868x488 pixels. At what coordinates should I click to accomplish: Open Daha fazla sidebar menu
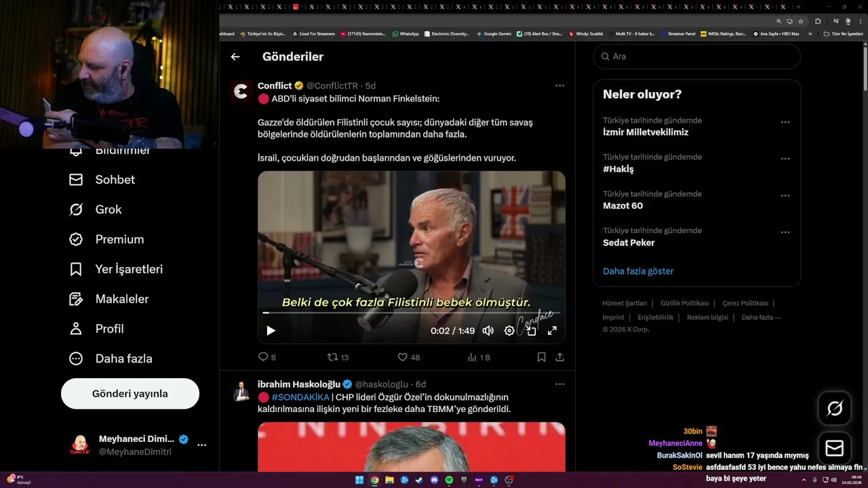tap(111, 359)
